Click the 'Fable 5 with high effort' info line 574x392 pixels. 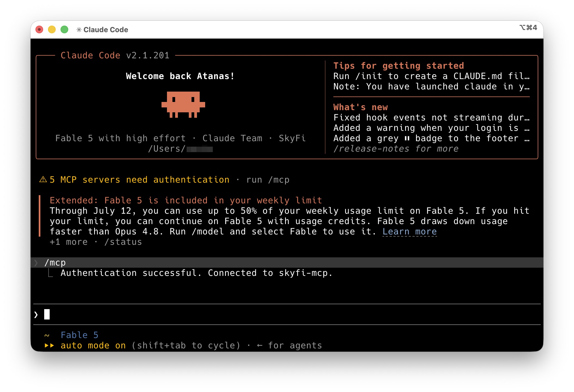pos(180,138)
